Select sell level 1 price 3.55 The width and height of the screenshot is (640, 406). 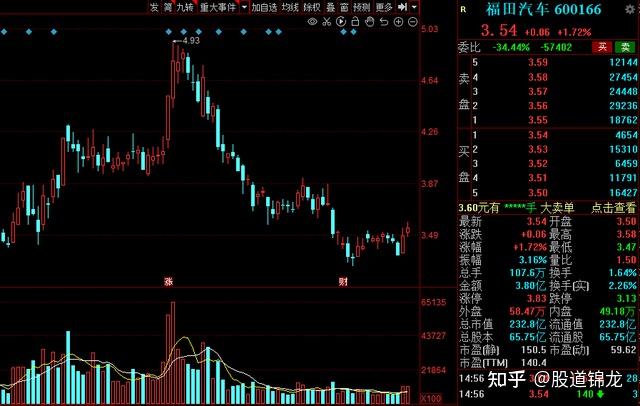point(538,120)
